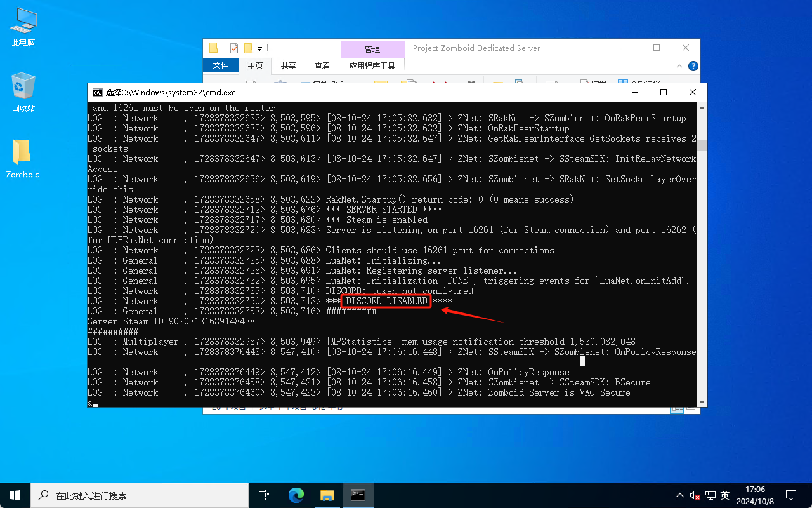Screen dimensions: 812x508
Task: Open Task View from taskbar
Action: tap(264, 495)
